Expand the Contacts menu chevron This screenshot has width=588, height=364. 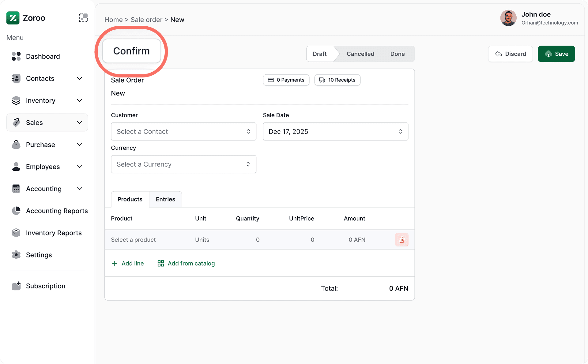click(x=80, y=78)
